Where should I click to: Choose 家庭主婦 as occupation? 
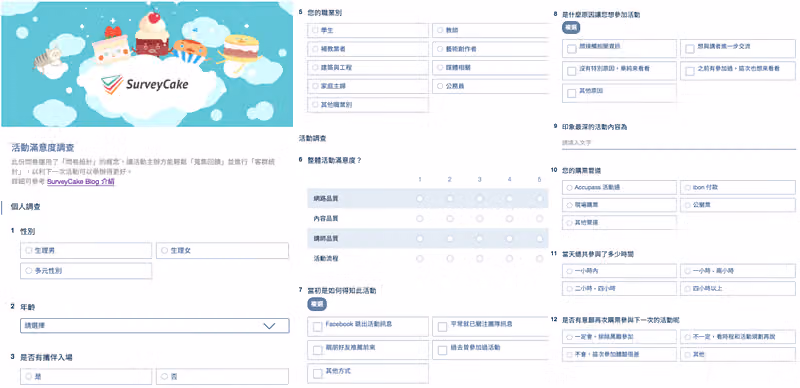pyautogui.click(x=368, y=86)
